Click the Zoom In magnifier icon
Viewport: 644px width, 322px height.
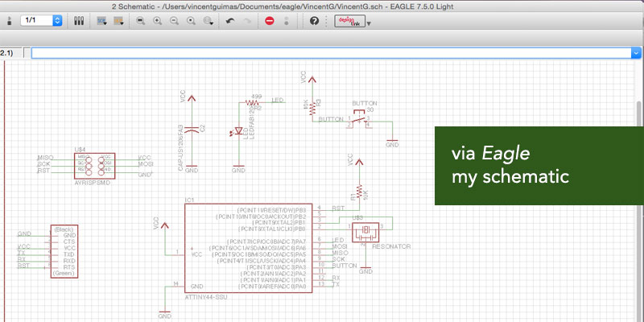[157, 21]
